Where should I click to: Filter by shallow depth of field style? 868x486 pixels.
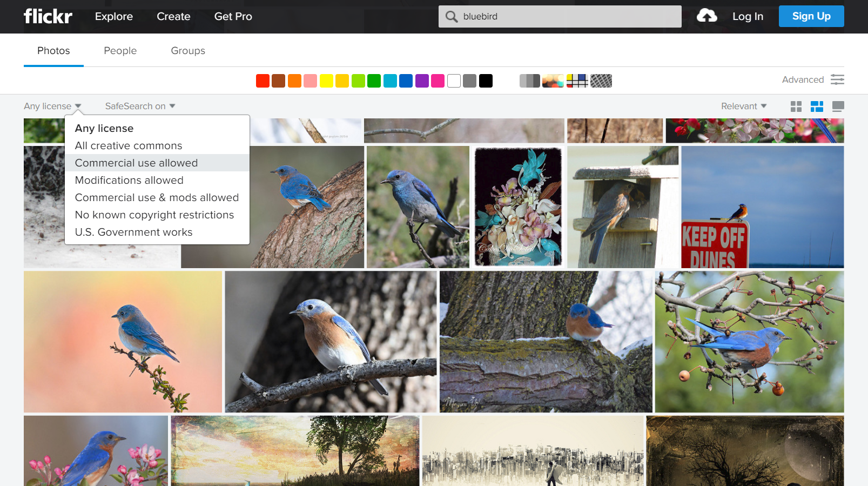click(553, 81)
